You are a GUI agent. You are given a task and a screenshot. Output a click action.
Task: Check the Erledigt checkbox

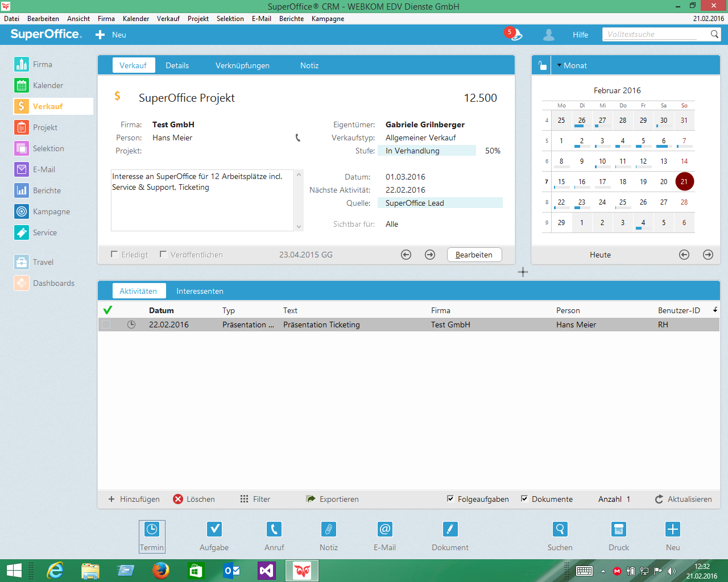[114, 255]
